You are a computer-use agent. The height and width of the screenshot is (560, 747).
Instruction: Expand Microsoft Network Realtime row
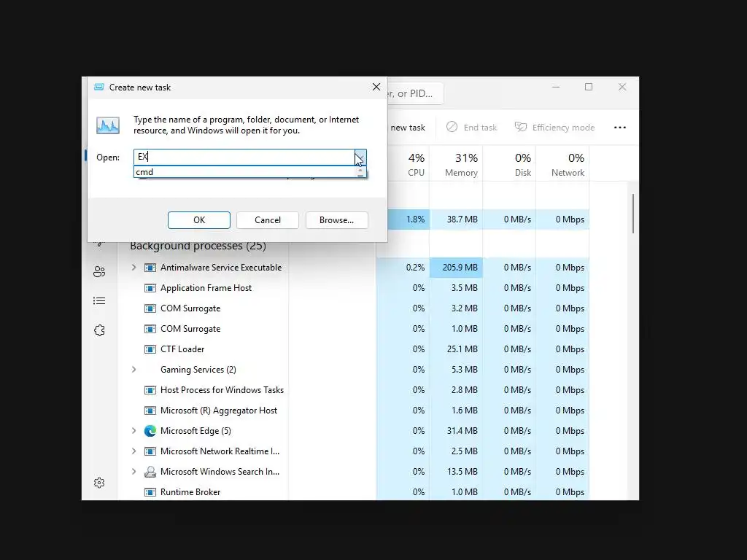134,451
